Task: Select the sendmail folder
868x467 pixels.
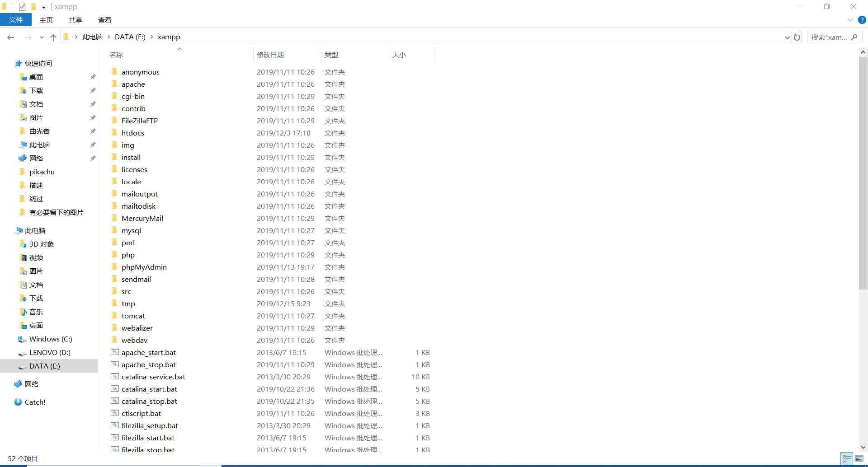Action: pos(136,279)
